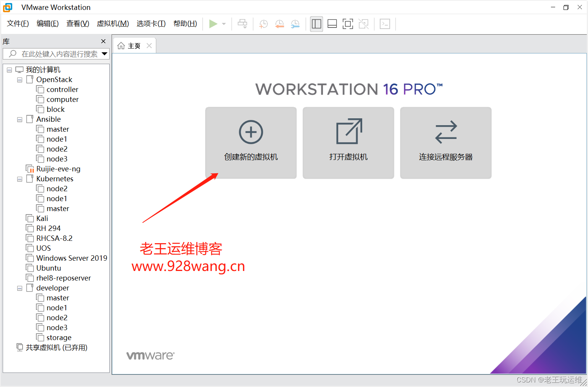Collapse the developer folder expander
Viewport: 588px width, 387px height.
tap(19, 288)
